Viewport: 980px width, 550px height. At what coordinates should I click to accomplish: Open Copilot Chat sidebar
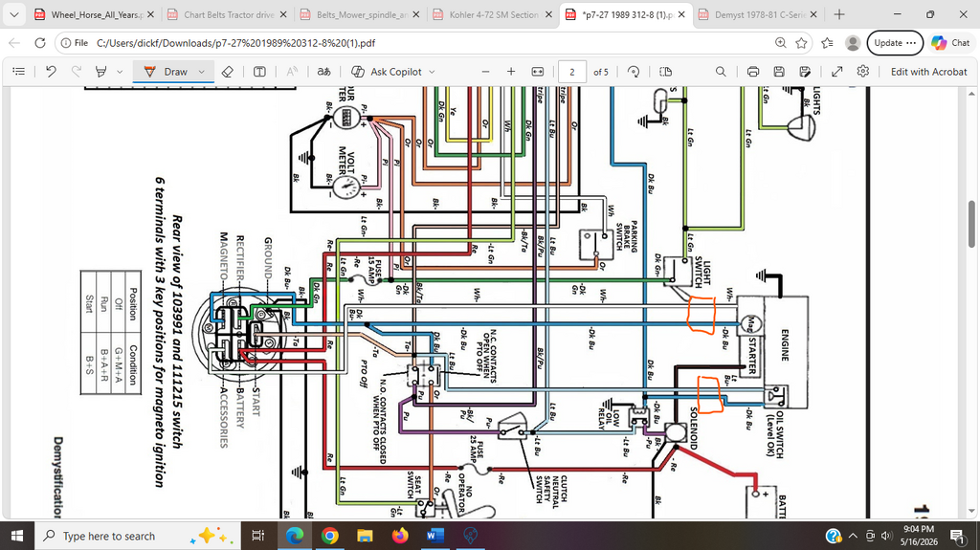[x=950, y=43]
